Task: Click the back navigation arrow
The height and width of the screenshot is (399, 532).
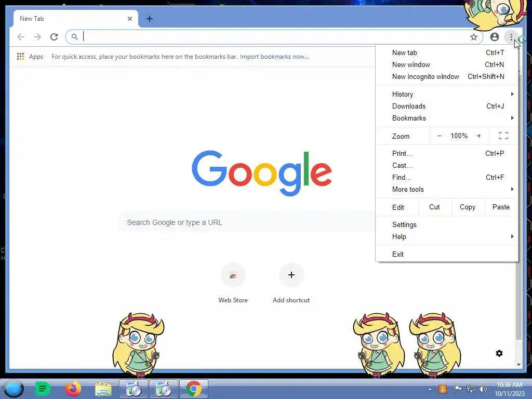Action: (x=21, y=37)
